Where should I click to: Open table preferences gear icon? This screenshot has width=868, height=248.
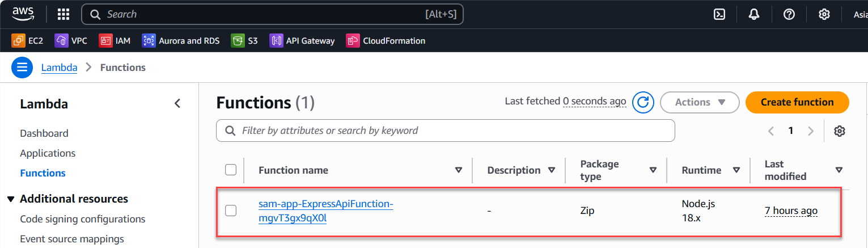[840, 131]
